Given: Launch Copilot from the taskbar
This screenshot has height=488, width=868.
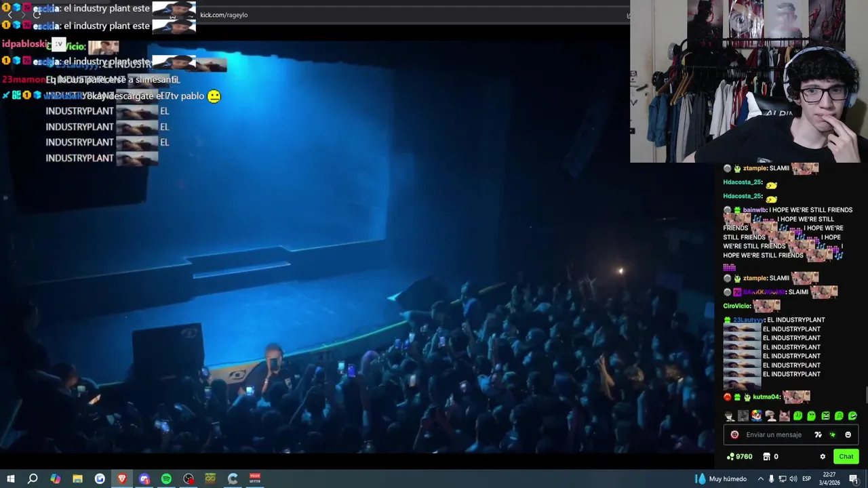Looking at the screenshot, I should (x=56, y=479).
